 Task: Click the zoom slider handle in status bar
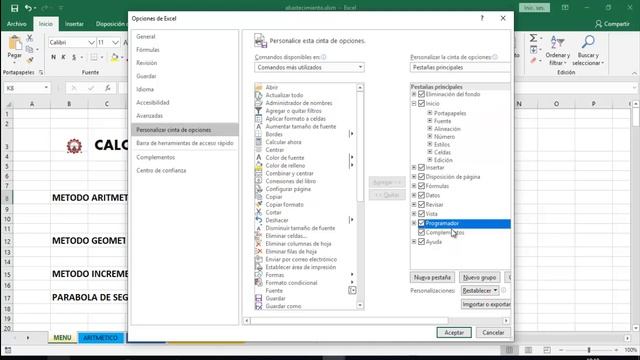coord(589,350)
